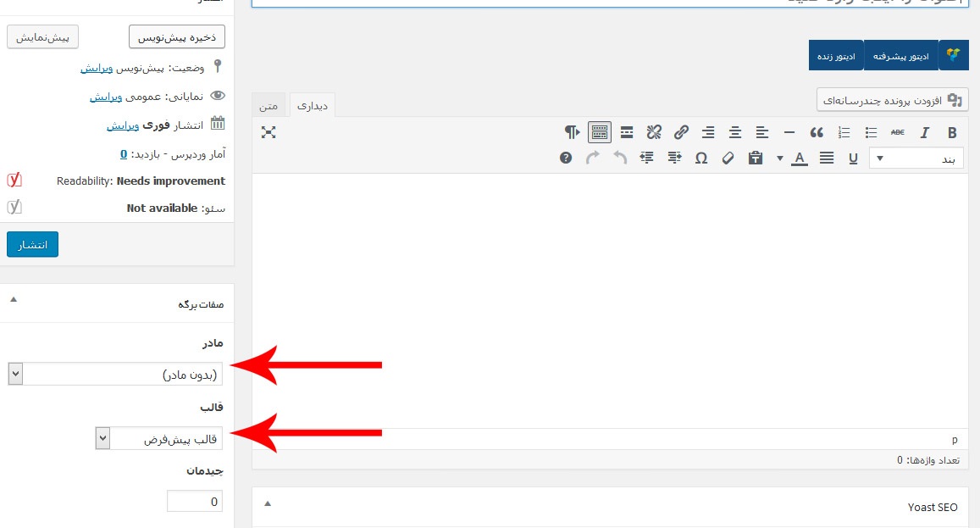Open the parent page (مادر) dropdown
980x528 pixels.
tap(115, 374)
